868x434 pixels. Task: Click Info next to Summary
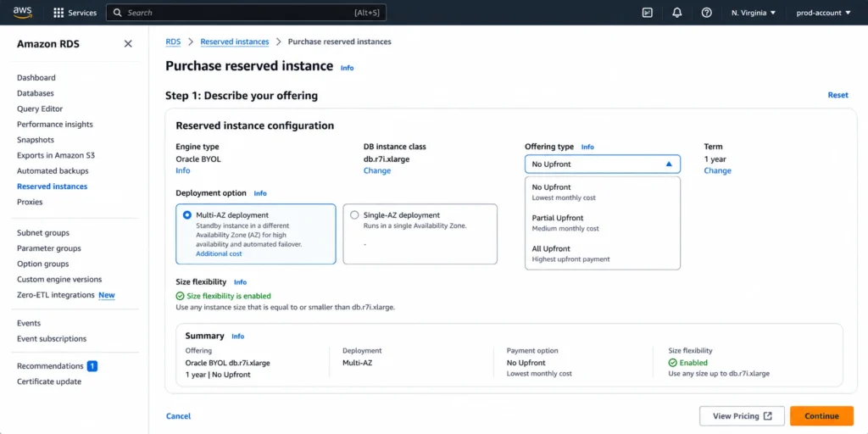238,336
